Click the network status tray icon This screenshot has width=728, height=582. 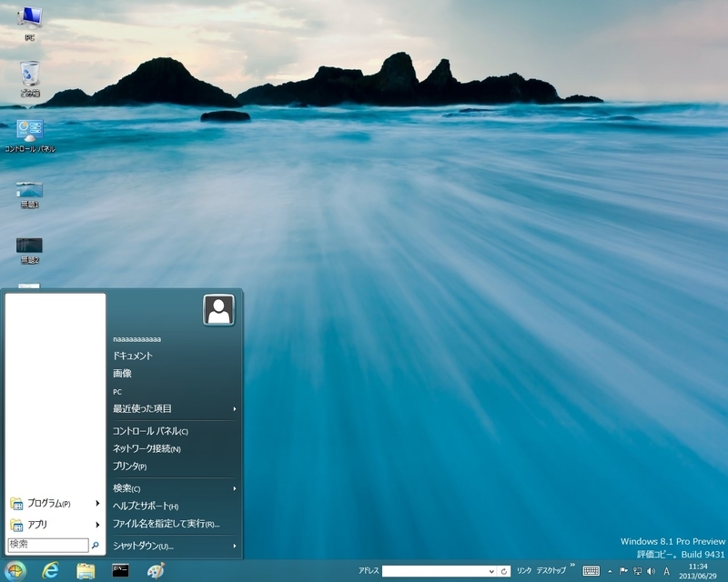(x=638, y=571)
